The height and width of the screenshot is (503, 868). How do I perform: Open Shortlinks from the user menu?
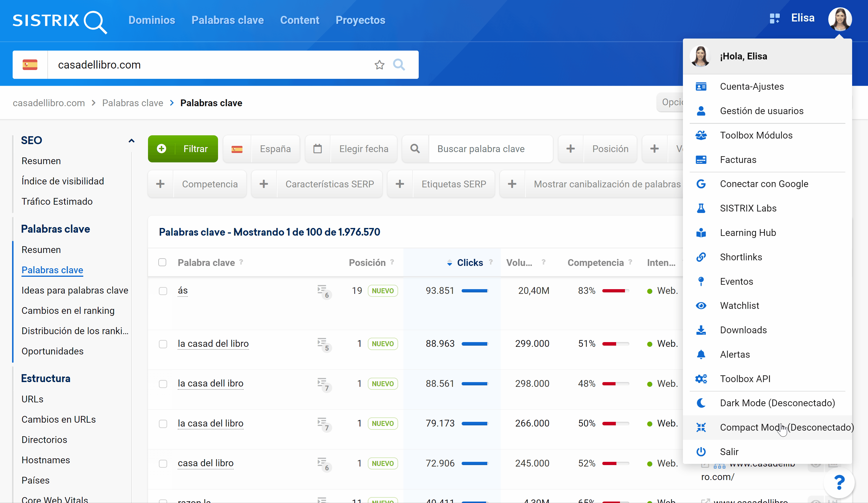click(x=741, y=257)
